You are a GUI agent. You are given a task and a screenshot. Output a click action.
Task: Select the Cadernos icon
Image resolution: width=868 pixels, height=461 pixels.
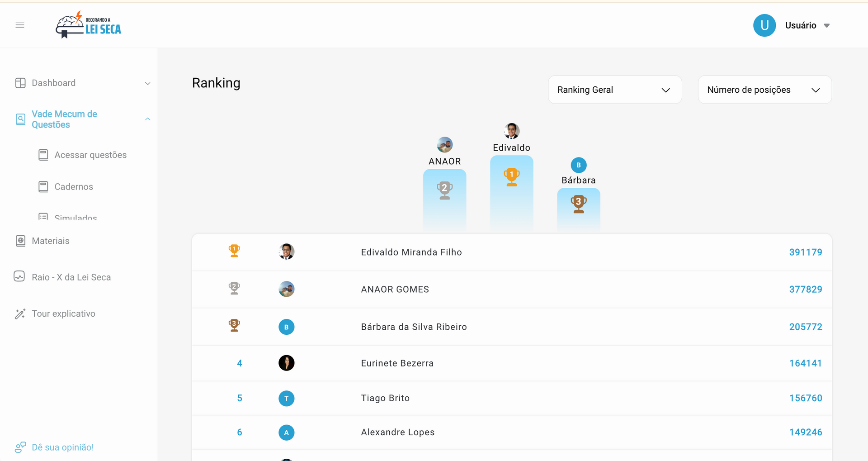pos(43,186)
